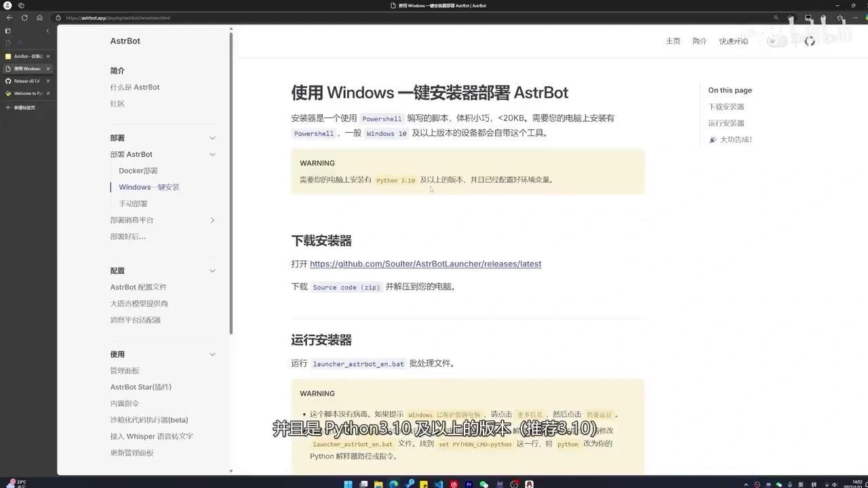The width and height of the screenshot is (868, 488).
Task: Collapse the vertical tab sidebar chevron
Action: tap(47, 30)
